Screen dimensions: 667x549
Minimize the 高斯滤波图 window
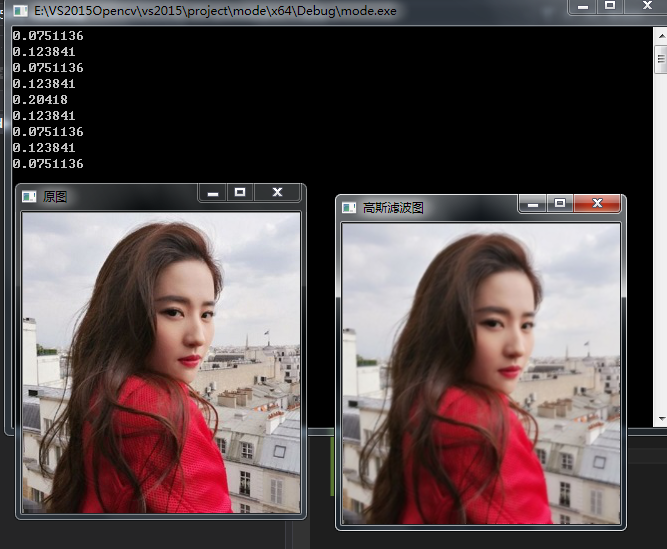point(533,204)
